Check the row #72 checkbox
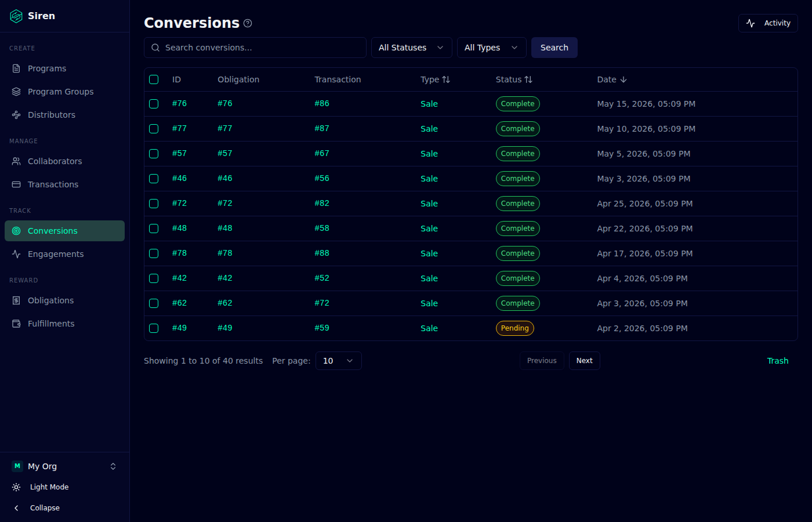 pos(154,204)
